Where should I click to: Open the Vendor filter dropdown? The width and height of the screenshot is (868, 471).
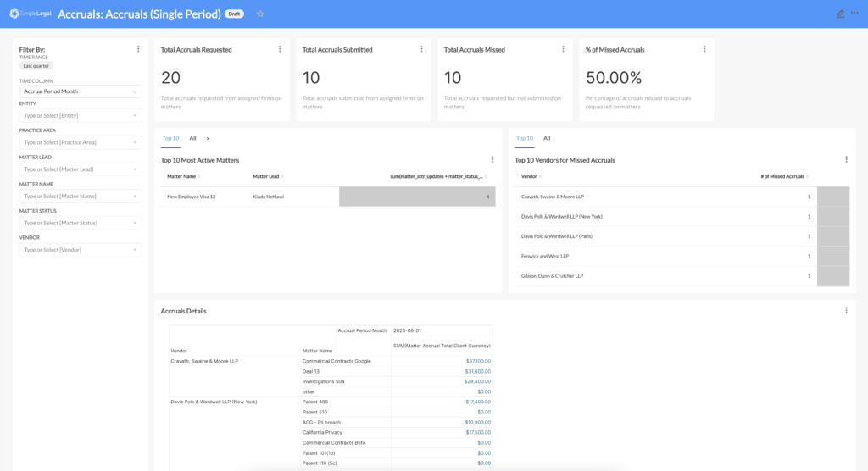[81, 250]
